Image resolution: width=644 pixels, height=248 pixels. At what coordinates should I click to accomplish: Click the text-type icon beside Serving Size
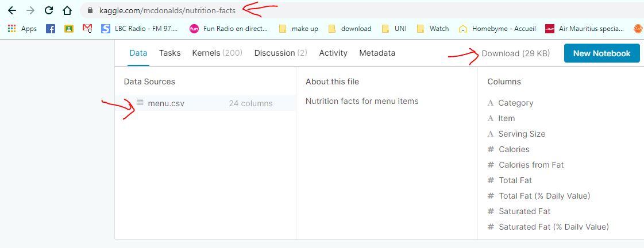click(491, 134)
